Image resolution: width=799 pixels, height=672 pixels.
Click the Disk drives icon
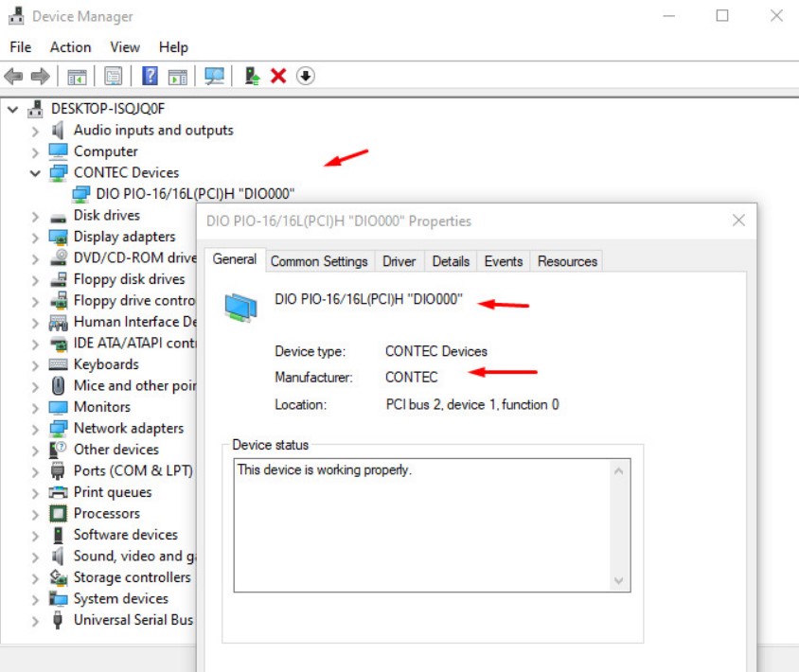58,217
